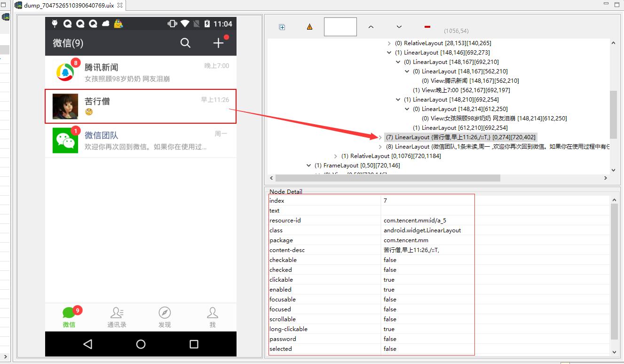Click the Node Detail vertical scrollbar thumb

tap(614, 272)
